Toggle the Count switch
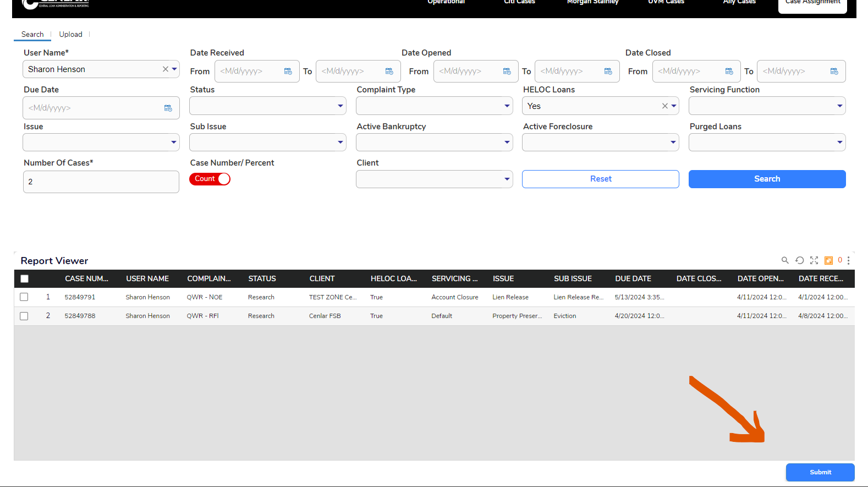868x487 pixels. 210,179
